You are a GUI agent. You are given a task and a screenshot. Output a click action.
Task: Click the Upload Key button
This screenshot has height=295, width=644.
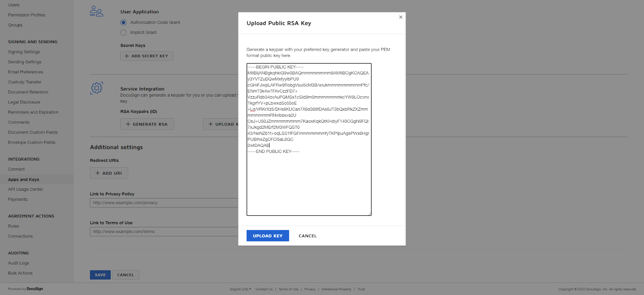click(x=268, y=236)
